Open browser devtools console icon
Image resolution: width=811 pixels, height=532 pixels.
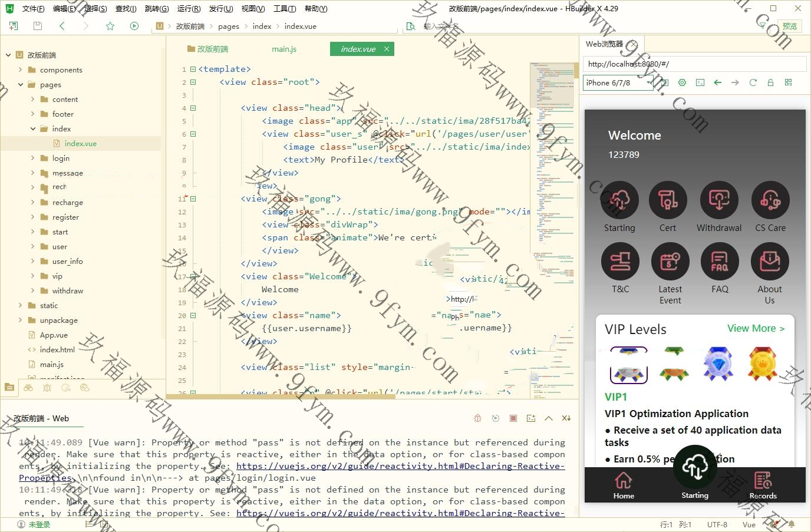[700, 82]
